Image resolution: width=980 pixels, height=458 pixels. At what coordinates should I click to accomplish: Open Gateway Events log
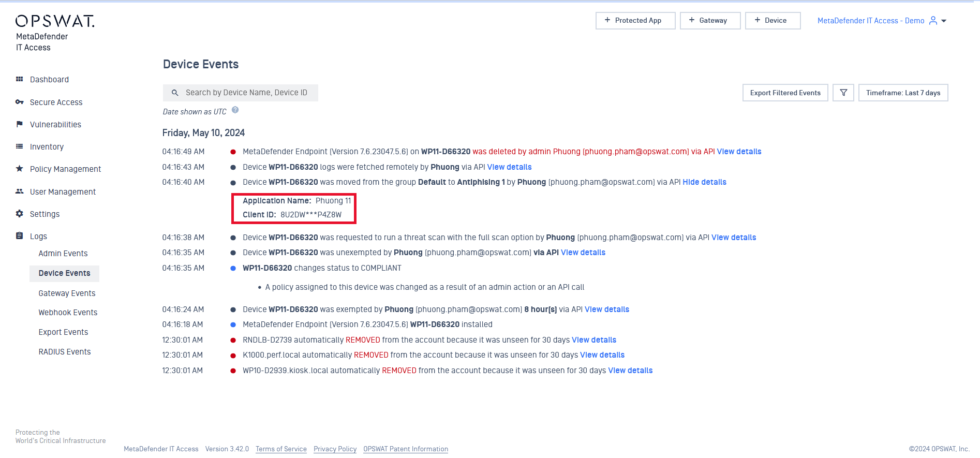tap(67, 293)
